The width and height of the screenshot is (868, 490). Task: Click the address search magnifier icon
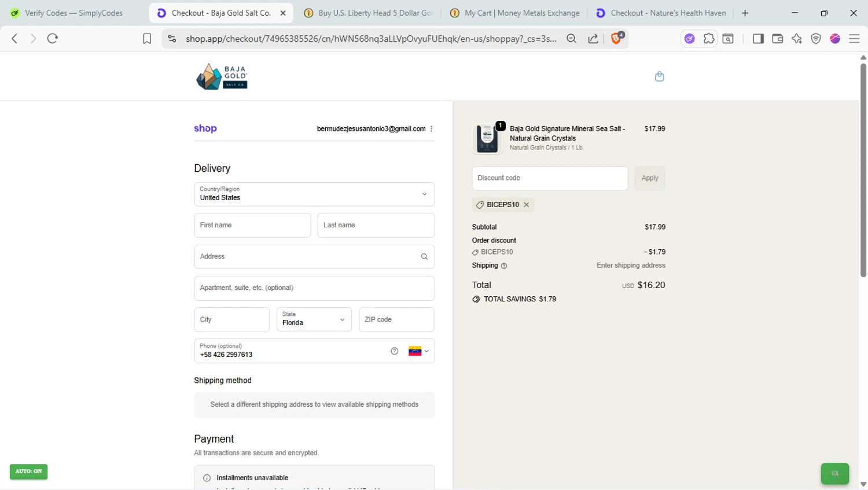[424, 257]
